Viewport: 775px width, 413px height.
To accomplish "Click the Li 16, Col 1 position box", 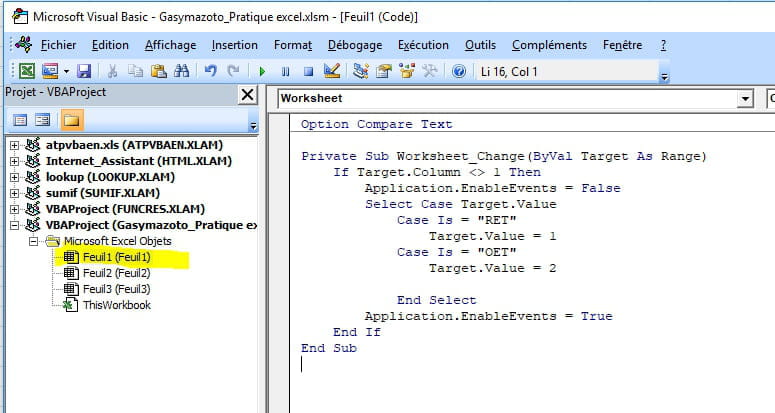I will pyautogui.click(x=566, y=72).
